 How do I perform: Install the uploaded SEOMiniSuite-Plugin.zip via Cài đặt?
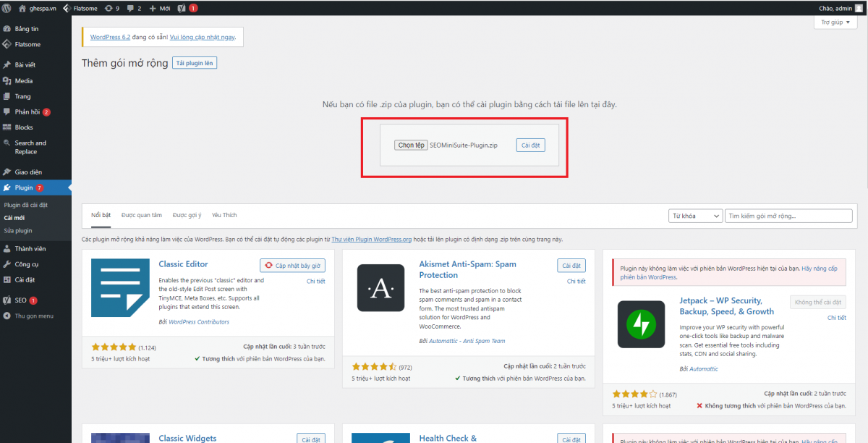530,145
